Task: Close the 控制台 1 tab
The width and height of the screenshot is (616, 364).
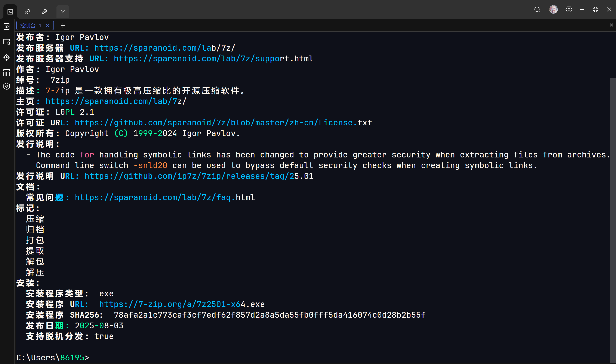Action: click(x=48, y=25)
